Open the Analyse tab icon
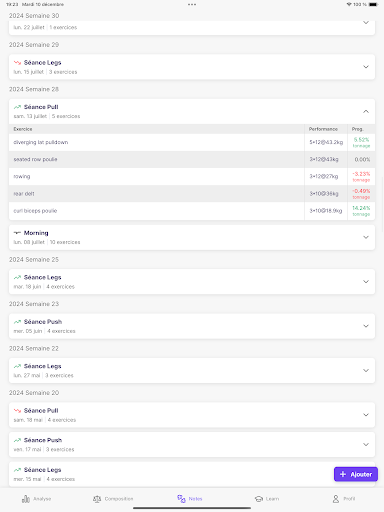 (x=26, y=499)
